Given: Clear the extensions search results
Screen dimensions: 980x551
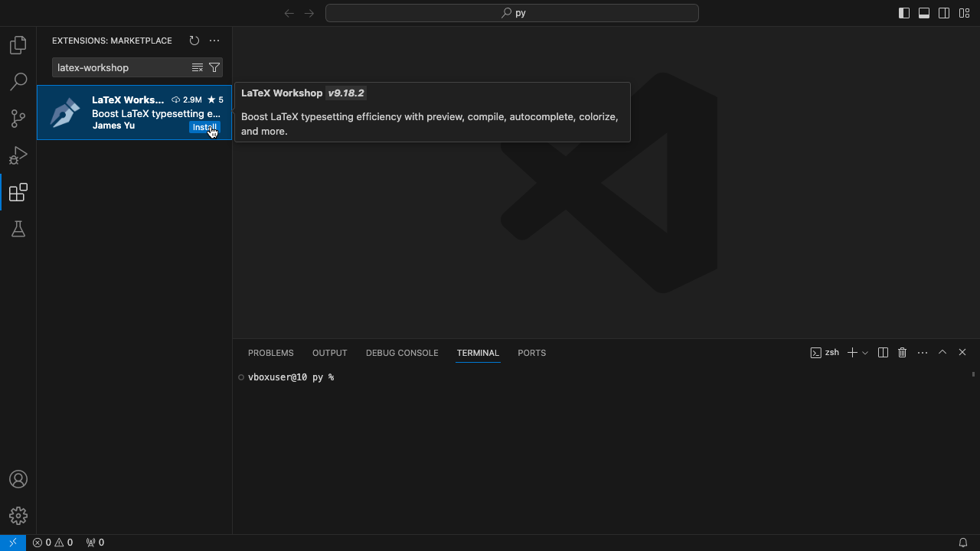Looking at the screenshot, I should (x=198, y=67).
